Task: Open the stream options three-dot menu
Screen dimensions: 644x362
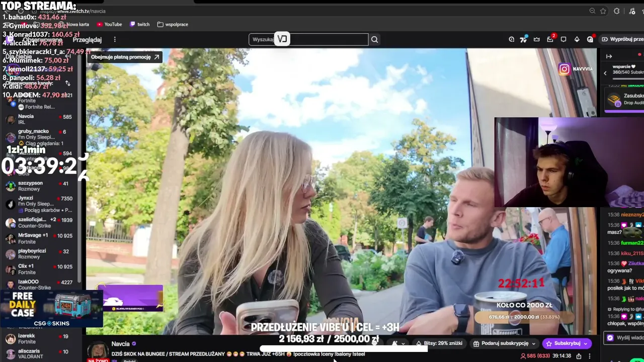Action: pyautogui.click(x=590, y=356)
